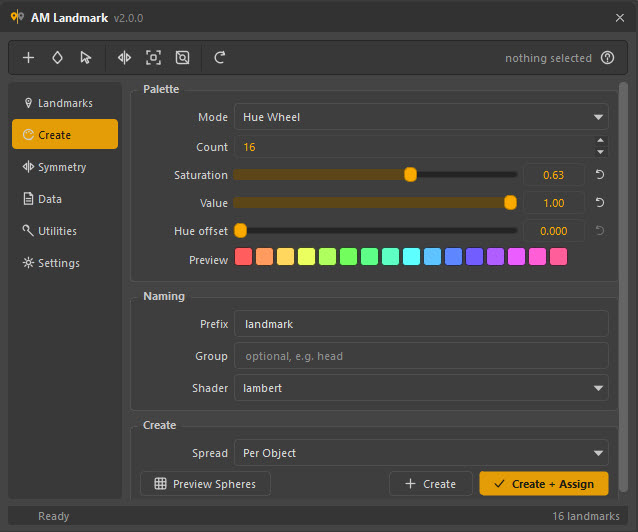Click the magnifier isolate toolbar icon
Viewport: 638px width, 532px height.
182,58
